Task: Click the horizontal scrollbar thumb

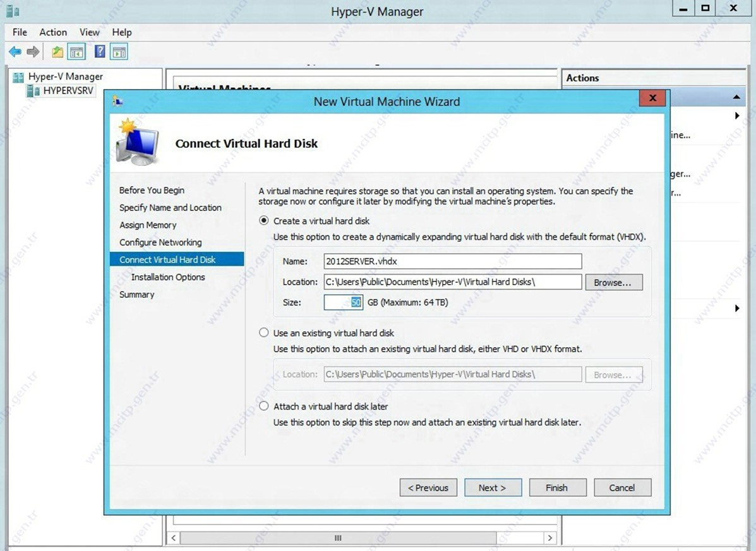Action: tap(338, 538)
